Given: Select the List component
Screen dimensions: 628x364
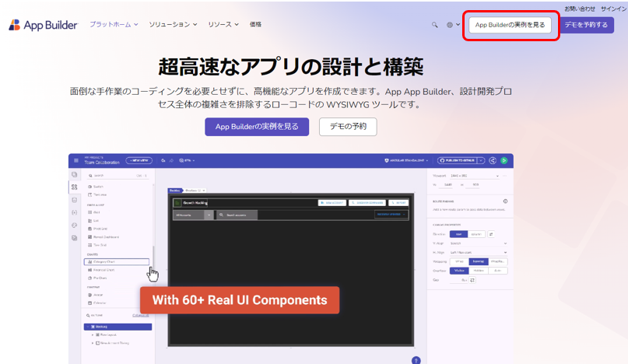Looking at the screenshot, I should 93,221.
